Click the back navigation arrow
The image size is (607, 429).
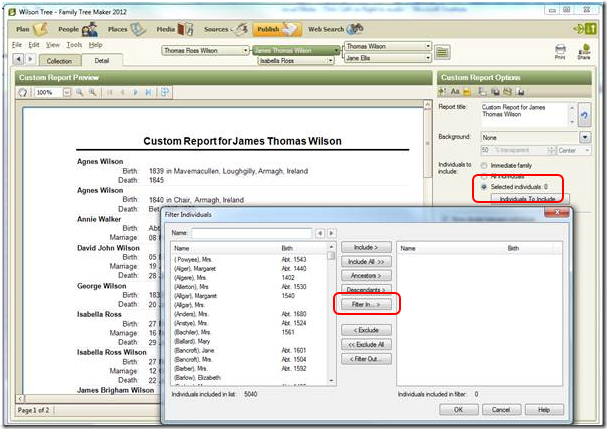coord(18,59)
